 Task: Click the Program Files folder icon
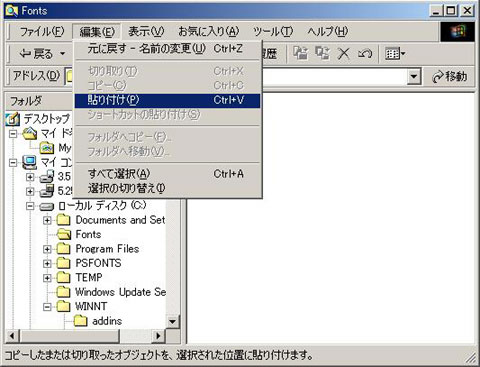63,249
